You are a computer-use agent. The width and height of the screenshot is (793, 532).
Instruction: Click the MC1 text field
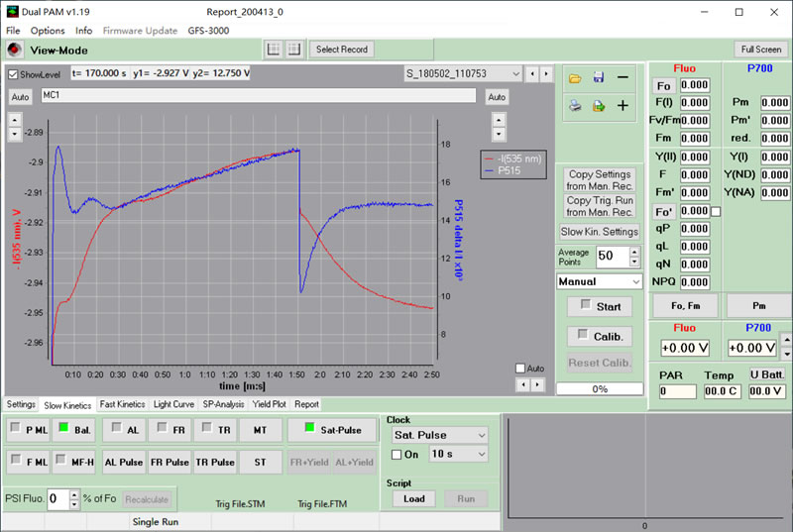[260, 96]
